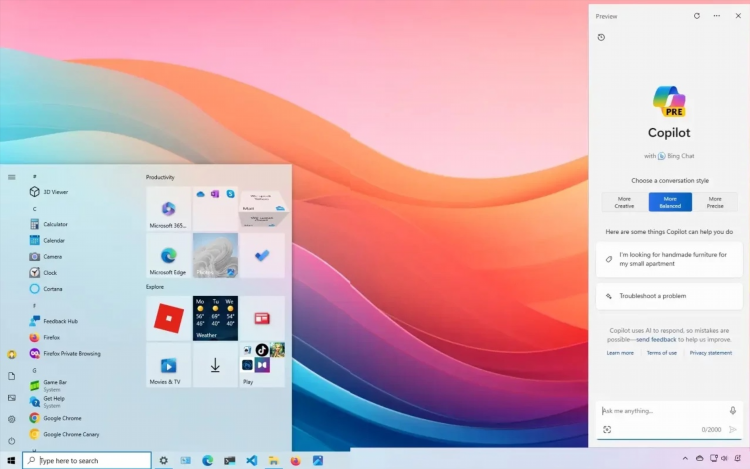The width and height of the screenshot is (750, 469).
Task: Choose the Troubleshoot a problem suggestion
Action: pos(669,296)
